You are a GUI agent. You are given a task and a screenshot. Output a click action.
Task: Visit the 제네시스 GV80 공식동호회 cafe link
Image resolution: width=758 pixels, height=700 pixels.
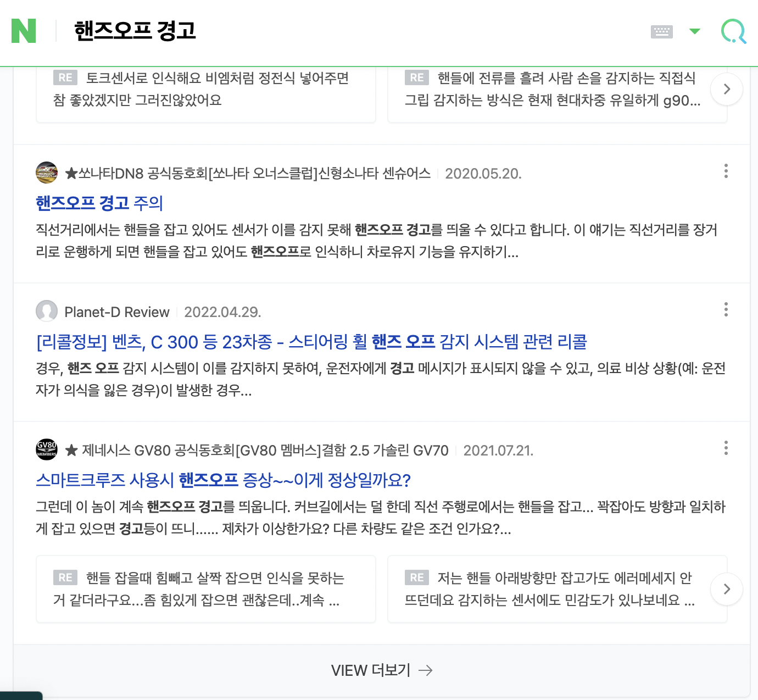pyautogui.click(x=257, y=451)
